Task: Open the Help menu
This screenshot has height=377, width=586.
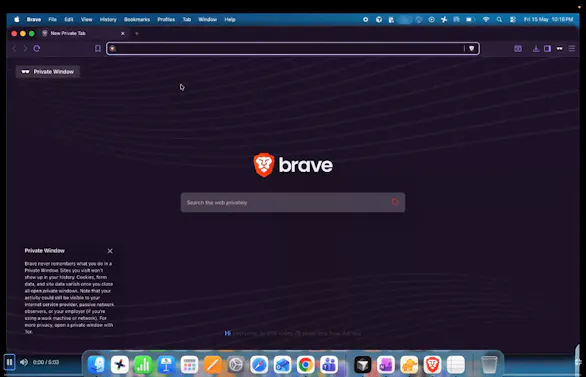Action: (230, 19)
